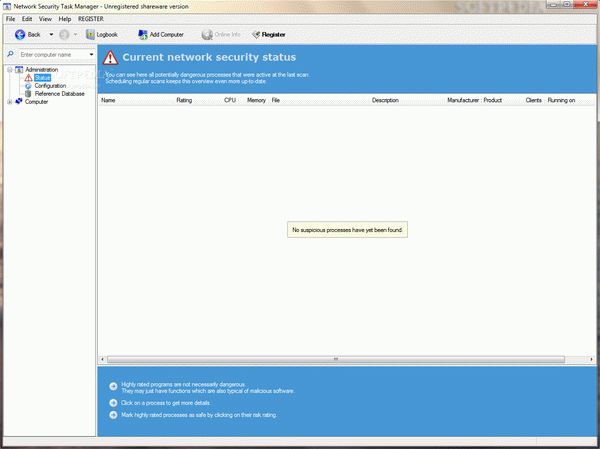Click the Add Computer toolbar icon

[x=143, y=34]
